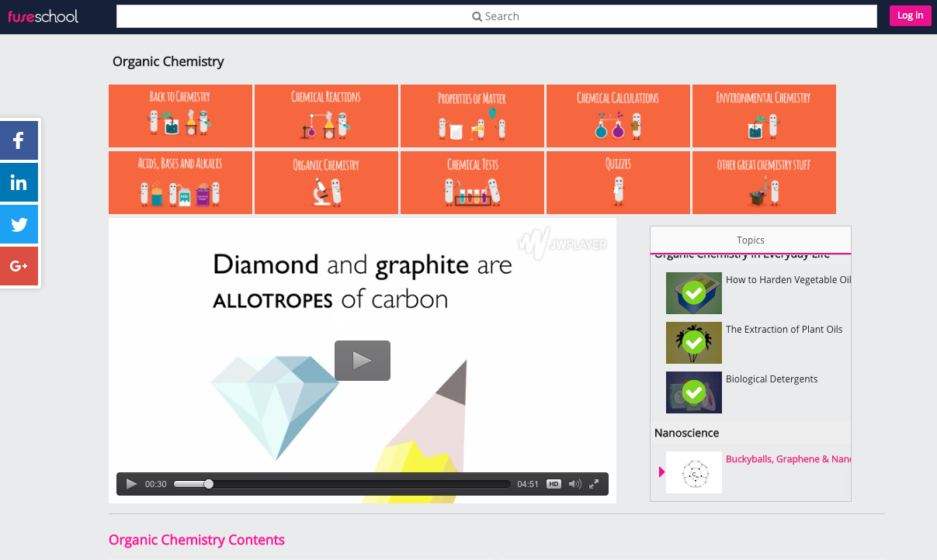
Task: Expand the Nanoscience section
Action: [686, 433]
